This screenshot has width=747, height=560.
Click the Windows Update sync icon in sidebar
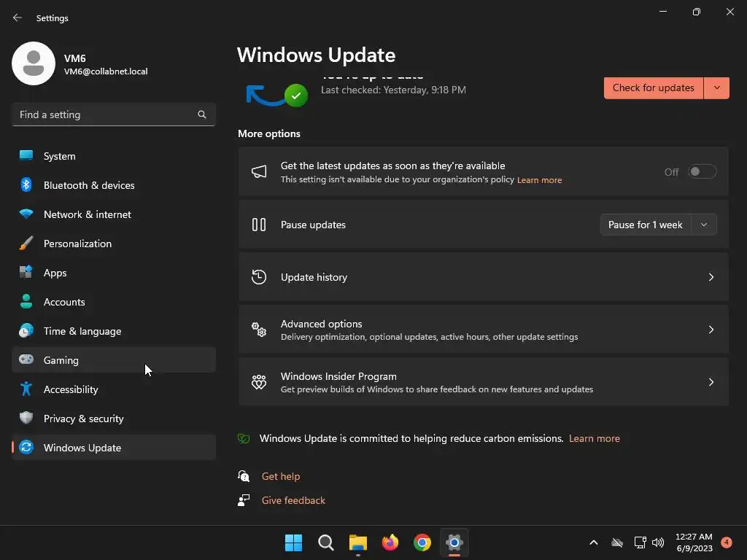tap(26, 447)
